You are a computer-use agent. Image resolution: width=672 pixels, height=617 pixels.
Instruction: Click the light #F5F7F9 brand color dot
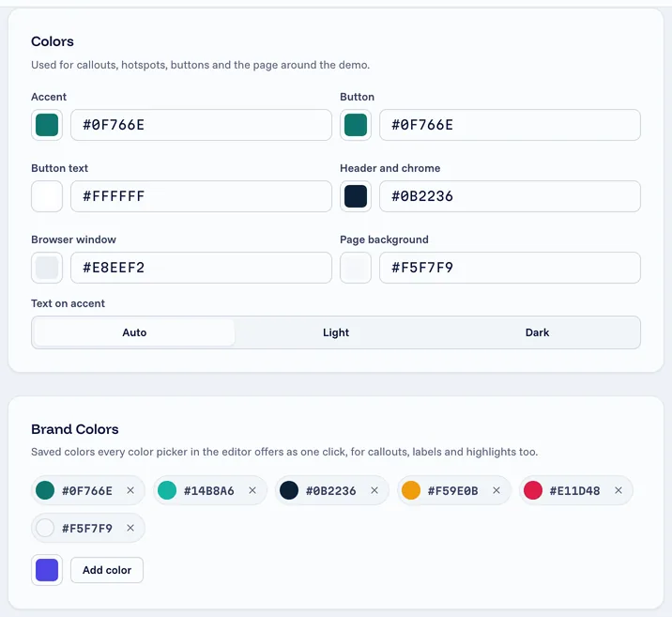(x=45, y=528)
